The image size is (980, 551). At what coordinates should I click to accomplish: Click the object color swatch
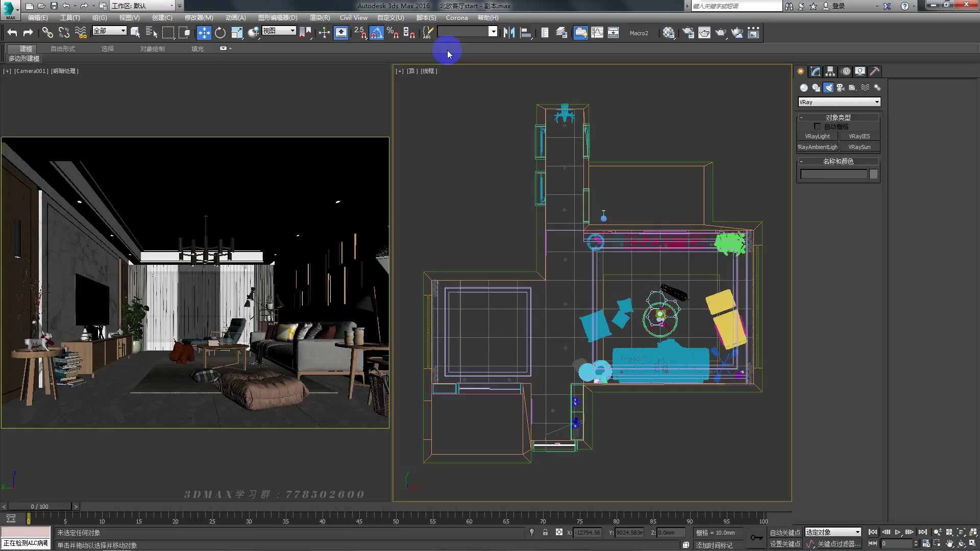click(873, 174)
